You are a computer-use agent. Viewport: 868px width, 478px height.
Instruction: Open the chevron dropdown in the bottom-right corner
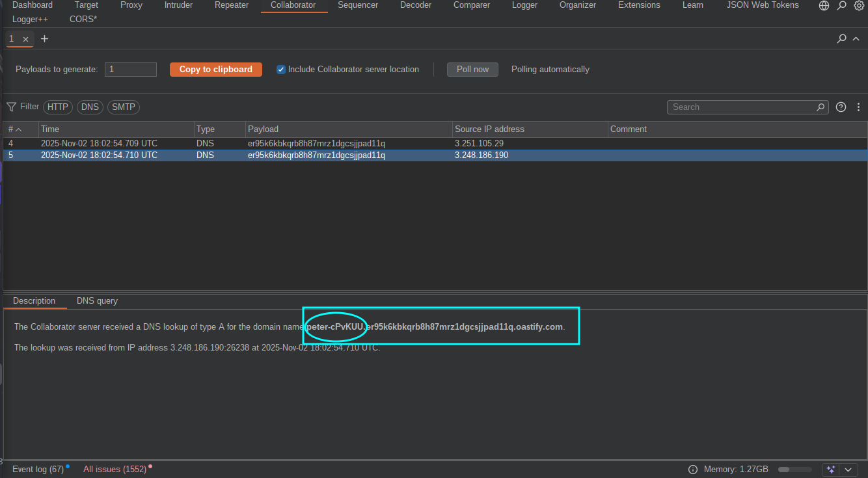[848, 469]
